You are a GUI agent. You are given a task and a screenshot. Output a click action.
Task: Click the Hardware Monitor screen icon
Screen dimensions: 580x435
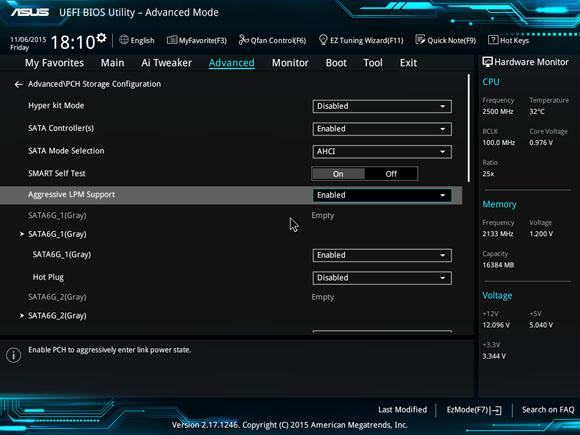pyautogui.click(x=487, y=62)
